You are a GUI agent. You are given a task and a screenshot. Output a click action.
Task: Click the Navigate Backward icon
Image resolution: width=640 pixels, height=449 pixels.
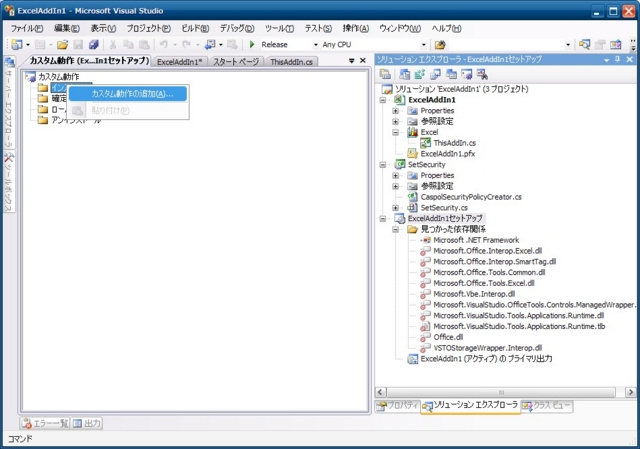click(210, 44)
